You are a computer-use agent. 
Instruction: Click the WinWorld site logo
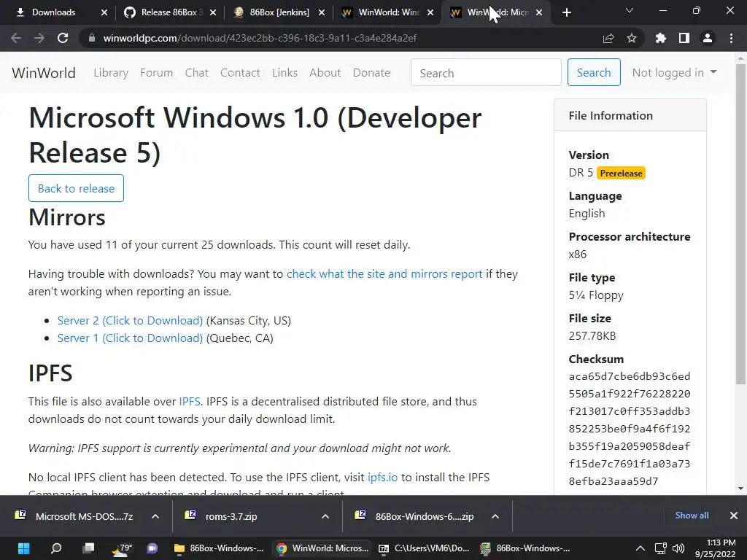44,73
